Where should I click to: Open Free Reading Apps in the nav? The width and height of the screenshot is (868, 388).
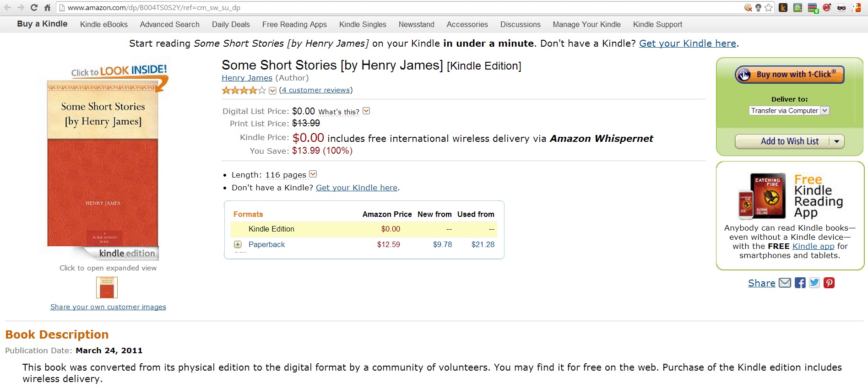pos(294,24)
